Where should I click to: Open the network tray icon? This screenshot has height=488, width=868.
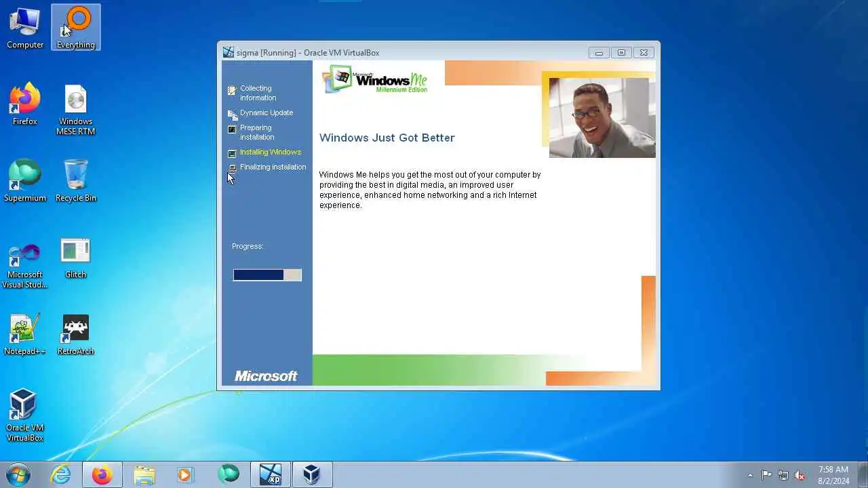783,475
